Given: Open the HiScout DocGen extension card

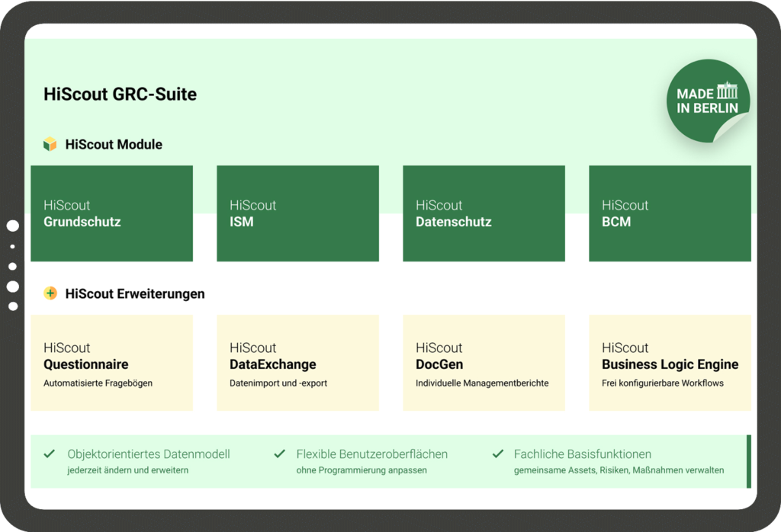Looking at the screenshot, I should tap(484, 363).
